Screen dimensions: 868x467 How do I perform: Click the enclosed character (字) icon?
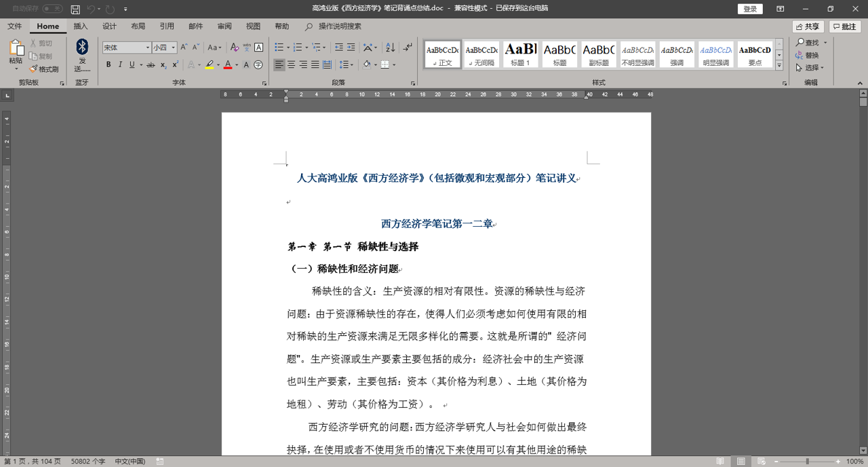coord(258,65)
